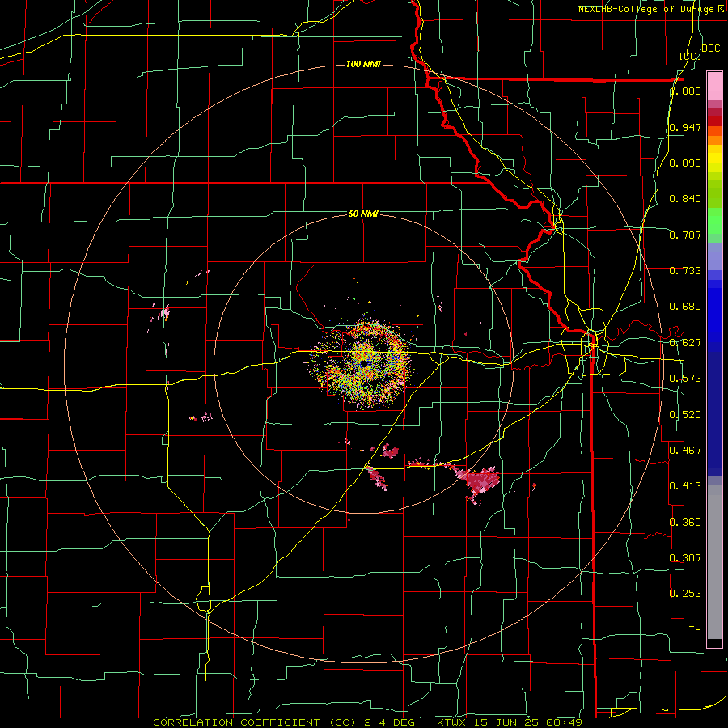Click the 15 JUN 25 date text
Screen dimensions: 728x728
[506, 722]
